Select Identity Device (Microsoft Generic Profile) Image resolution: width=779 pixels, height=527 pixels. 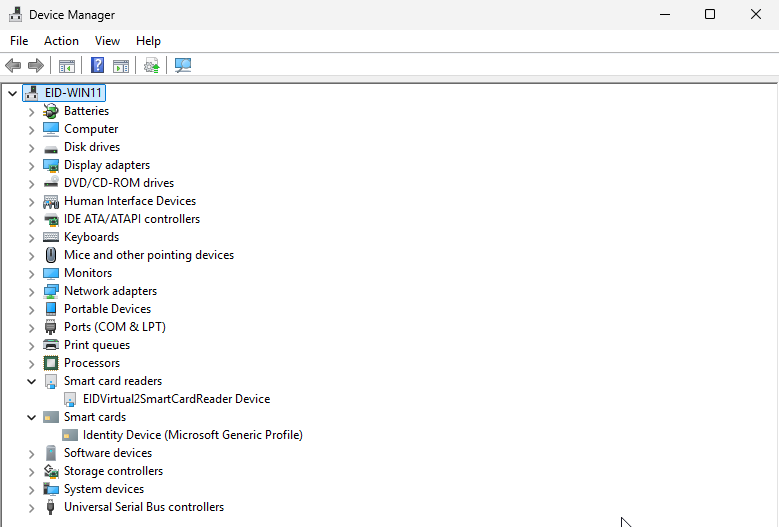(x=193, y=435)
